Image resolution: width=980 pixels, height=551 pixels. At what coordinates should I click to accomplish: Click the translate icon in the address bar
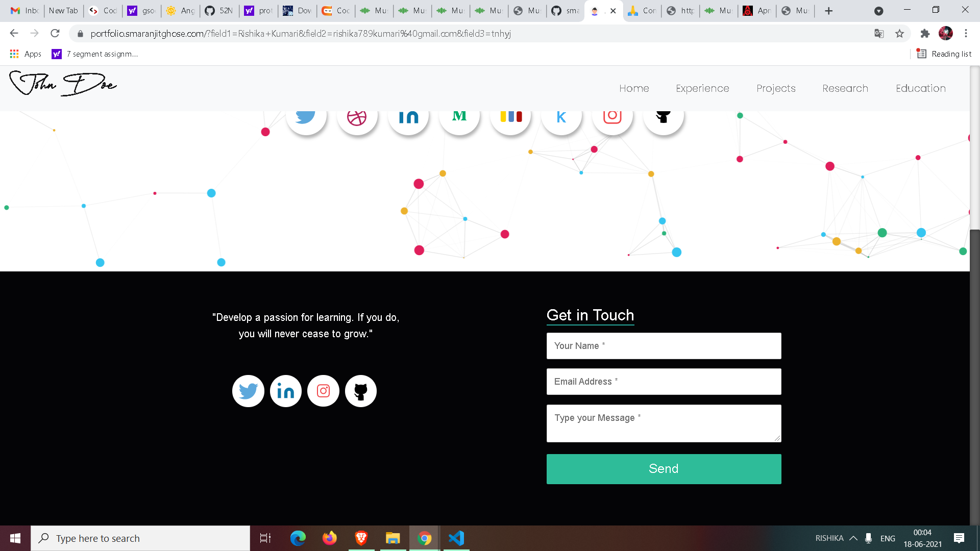point(878,33)
